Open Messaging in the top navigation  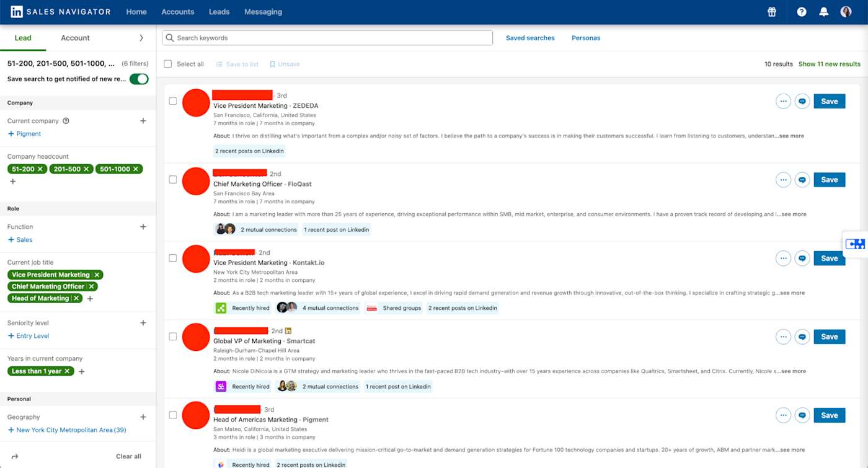(263, 12)
